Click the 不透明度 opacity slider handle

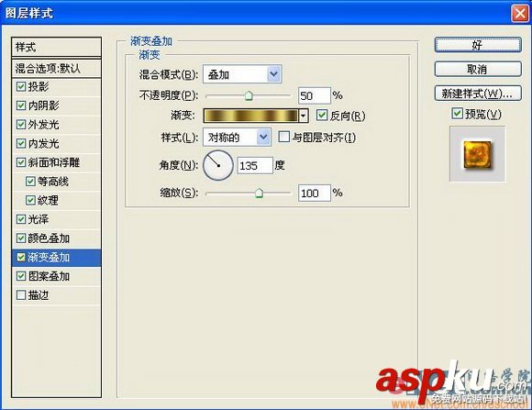[x=249, y=96]
